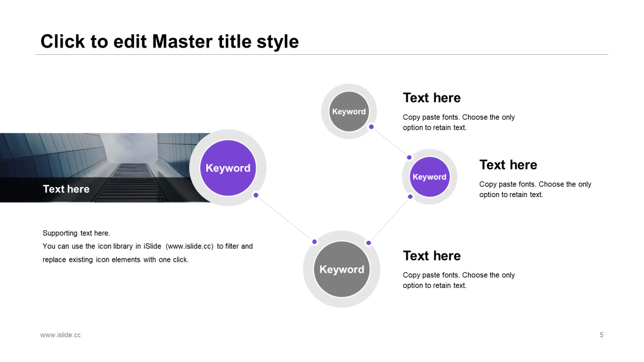
Task: Select the purple dot on the top gray circle
Action: pos(371,127)
